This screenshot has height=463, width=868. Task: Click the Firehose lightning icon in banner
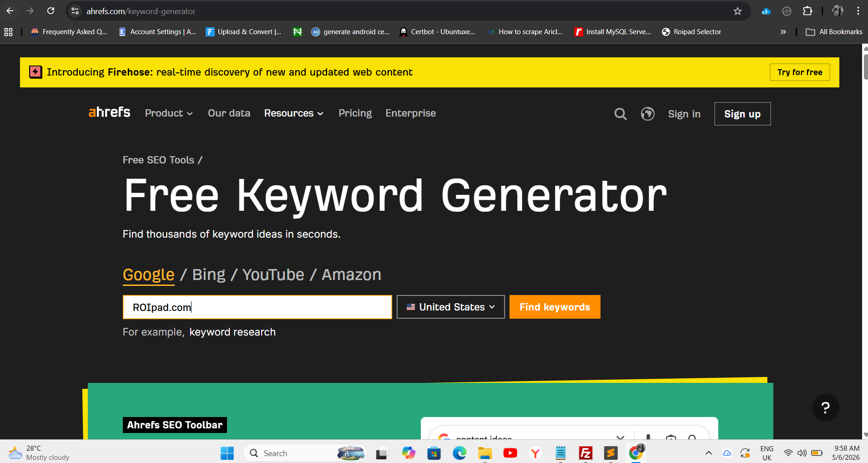pyautogui.click(x=35, y=72)
